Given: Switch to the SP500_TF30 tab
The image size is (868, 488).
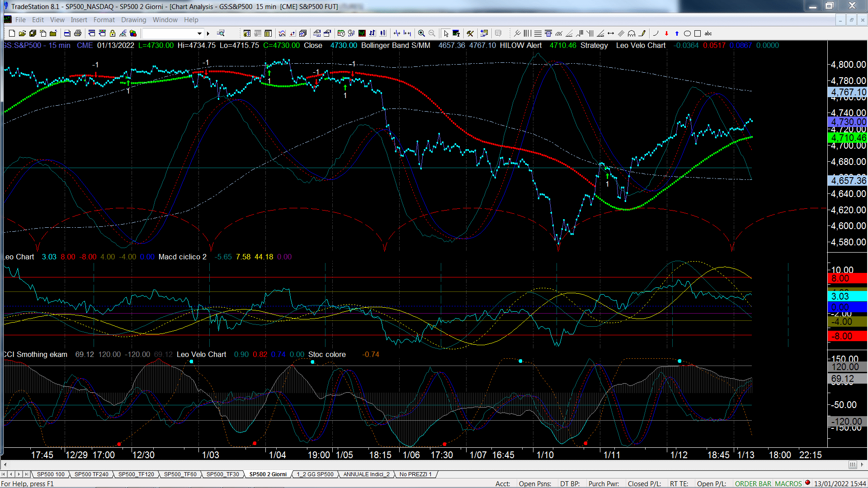Looking at the screenshot, I should click(x=222, y=474).
